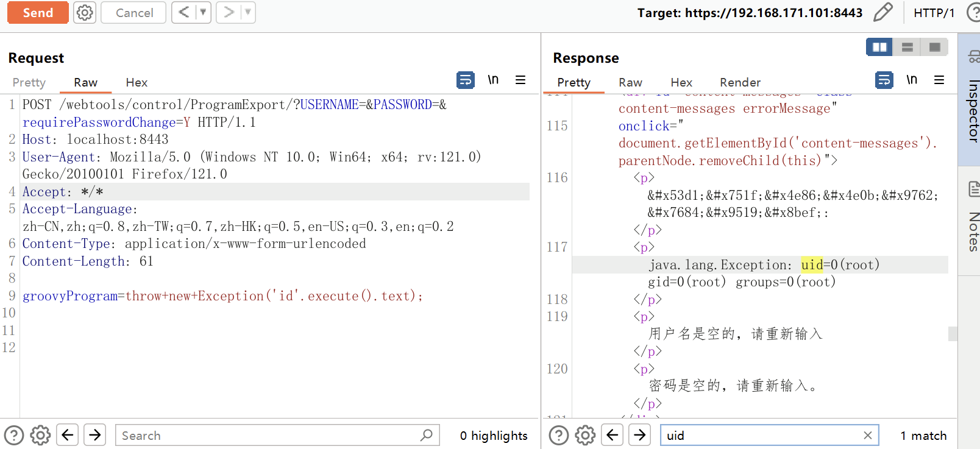Click the Accept header line
This screenshot has height=449, width=980.
pos(63,192)
